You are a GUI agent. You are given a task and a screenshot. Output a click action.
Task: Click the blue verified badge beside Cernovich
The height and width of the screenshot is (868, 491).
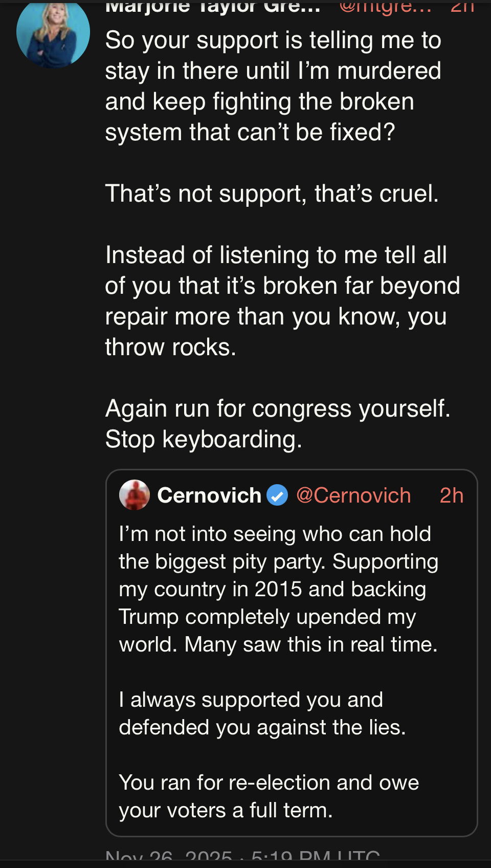(278, 495)
